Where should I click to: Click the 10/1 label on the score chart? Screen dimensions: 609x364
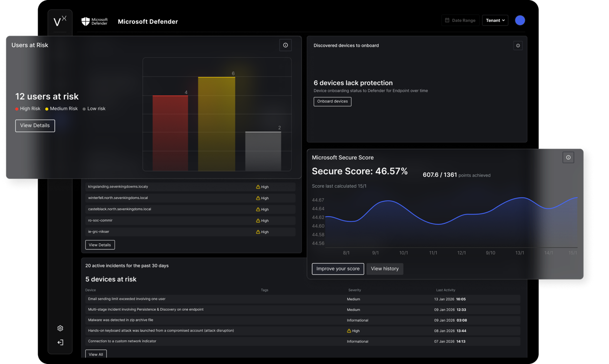[x=403, y=253]
